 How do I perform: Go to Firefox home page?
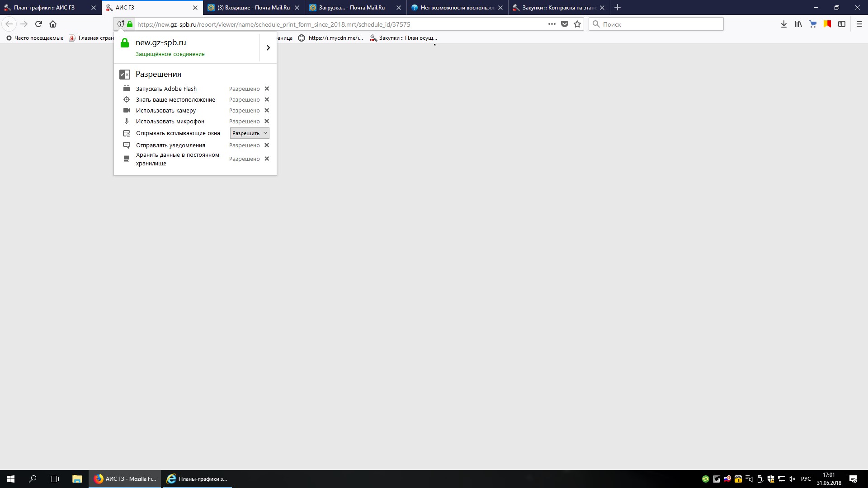tap(53, 24)
